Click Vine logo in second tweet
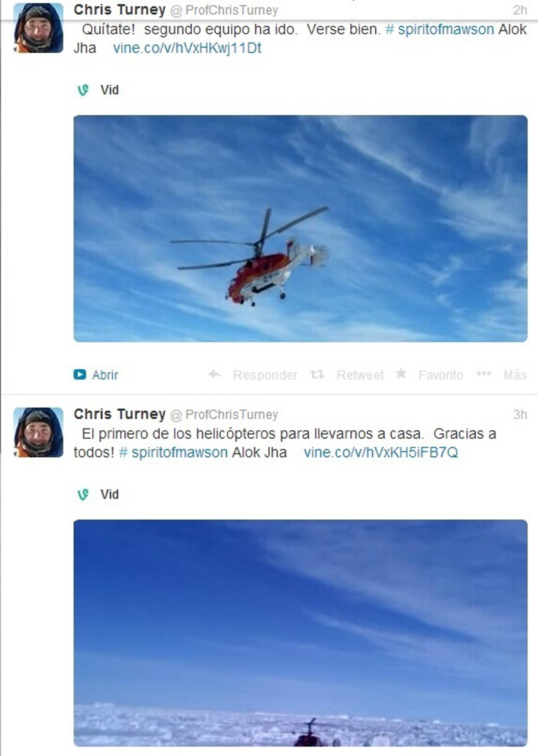This screenshot has width=538, height=756. pos(83,494)
